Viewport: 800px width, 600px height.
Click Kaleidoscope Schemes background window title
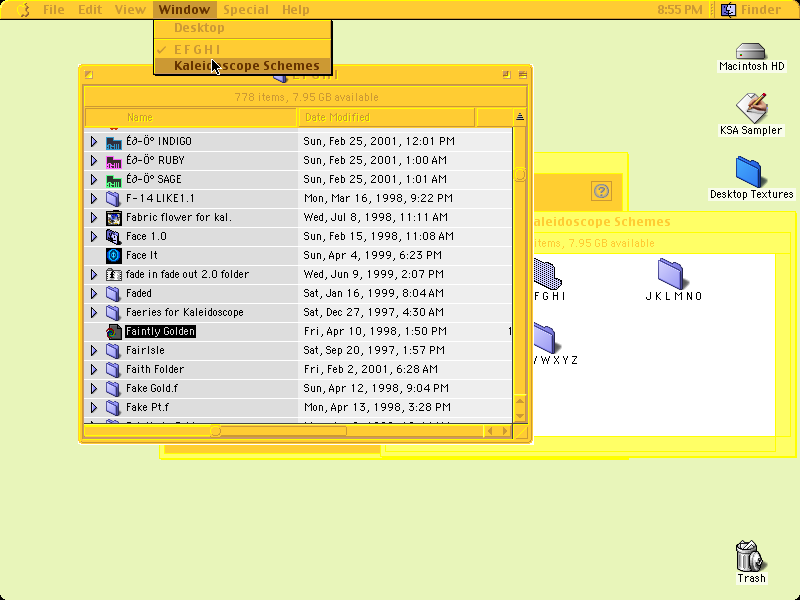(601, 222)
